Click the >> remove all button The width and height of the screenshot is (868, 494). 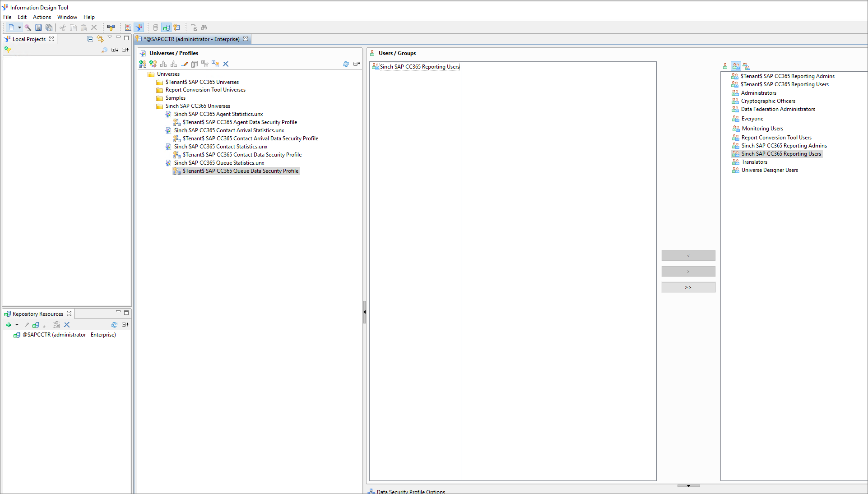point(688,287)
